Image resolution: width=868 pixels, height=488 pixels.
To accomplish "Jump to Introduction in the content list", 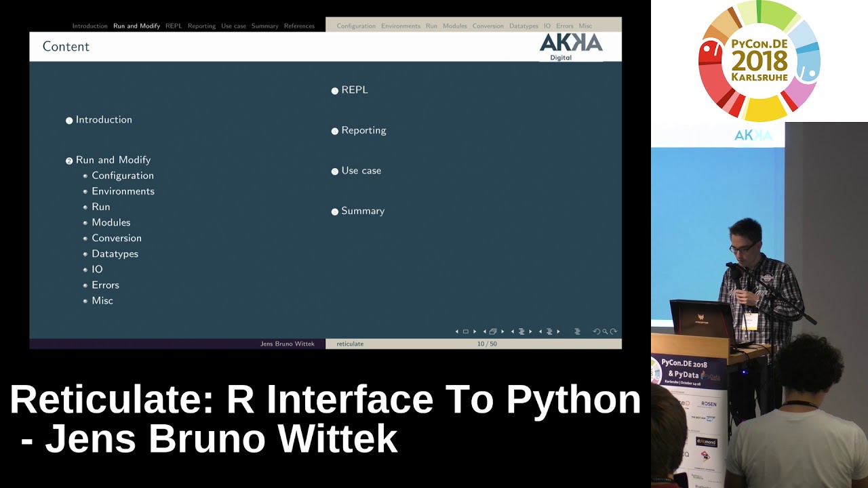I will tap(104, 119).
